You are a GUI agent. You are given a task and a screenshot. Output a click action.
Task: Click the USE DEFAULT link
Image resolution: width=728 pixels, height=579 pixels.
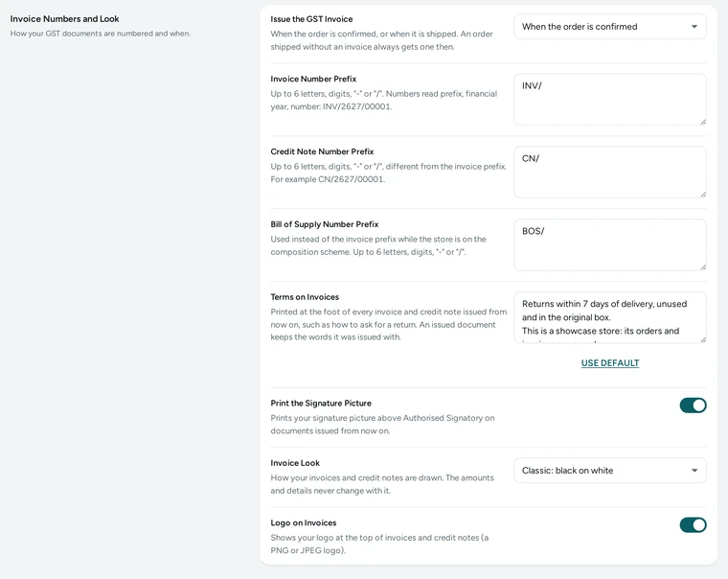pyautogui.click(x=610, y=363)
